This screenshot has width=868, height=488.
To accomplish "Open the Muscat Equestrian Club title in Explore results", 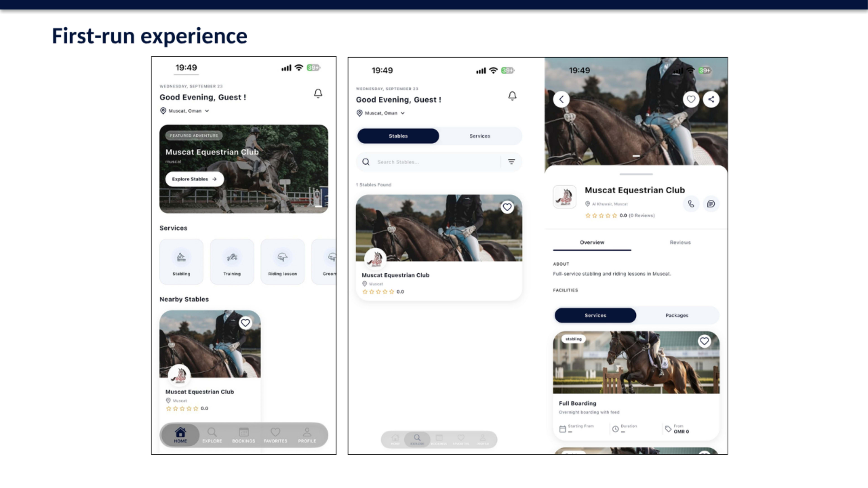I will 395,275.
